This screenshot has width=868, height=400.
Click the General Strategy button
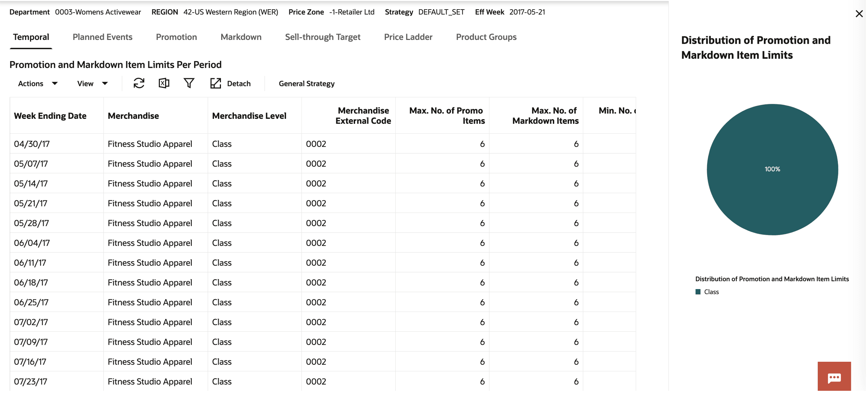point(306,84)
